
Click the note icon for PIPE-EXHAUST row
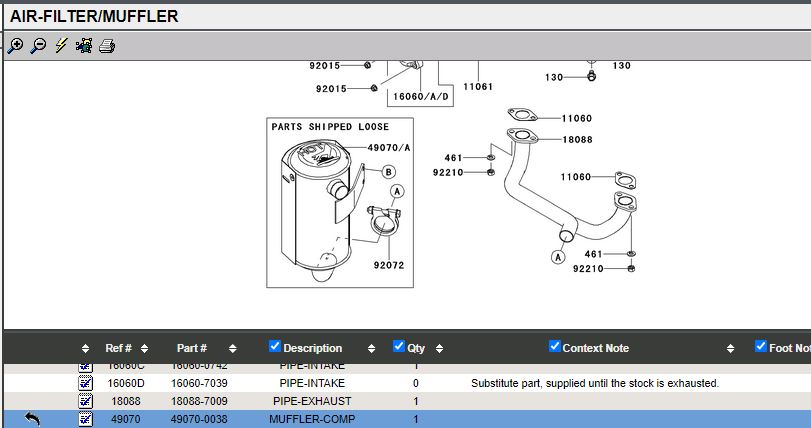click(x=86, y=401)
